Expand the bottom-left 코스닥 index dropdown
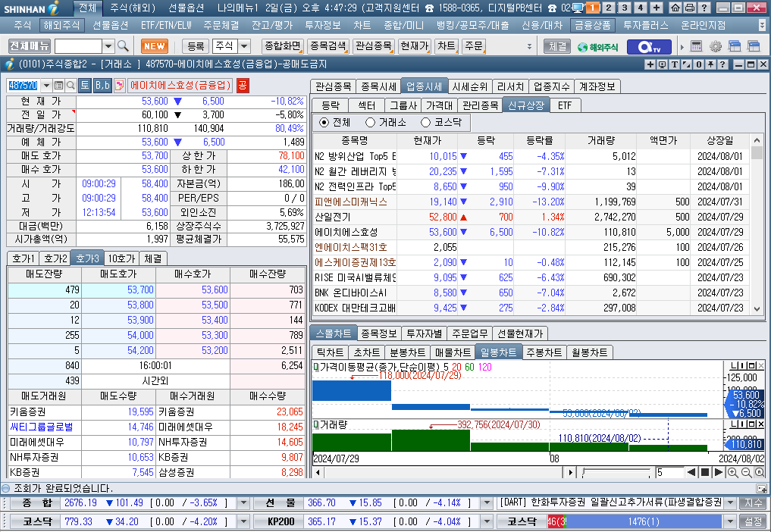The width and height of the screenshot is (771, 532). point(243,521)
